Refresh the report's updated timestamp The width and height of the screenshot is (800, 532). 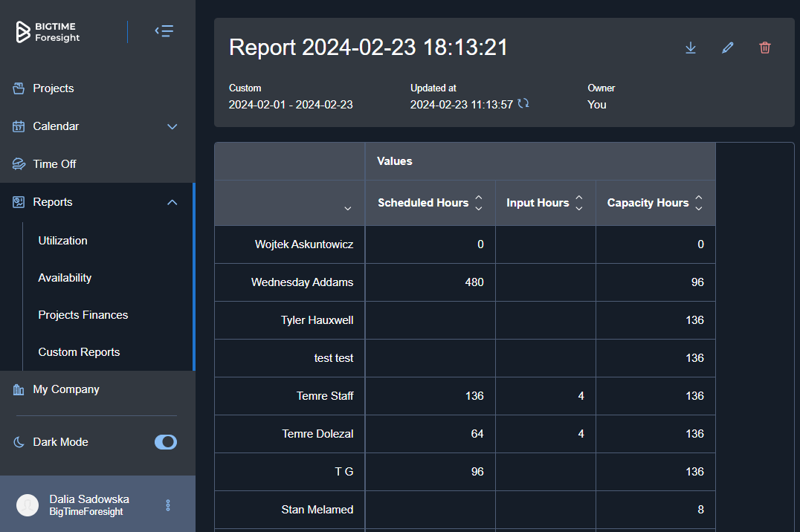[x=523, y=103]
